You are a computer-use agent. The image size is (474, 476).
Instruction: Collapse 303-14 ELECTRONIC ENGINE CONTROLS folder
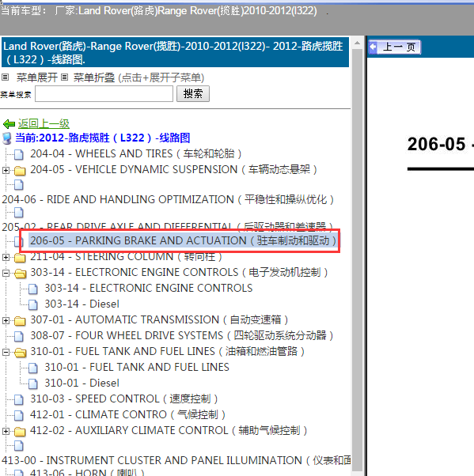[6, 274]
